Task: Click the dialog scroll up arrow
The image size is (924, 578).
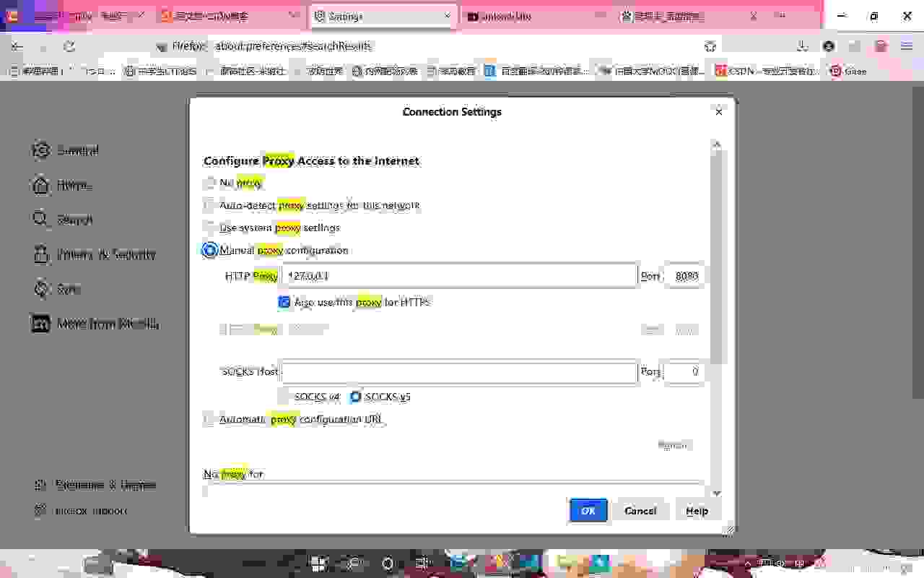Action: coord(717,144)
